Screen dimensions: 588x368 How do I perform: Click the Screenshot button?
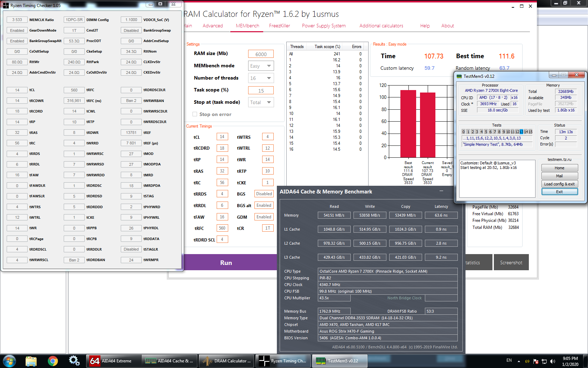(x=511, y=263)
